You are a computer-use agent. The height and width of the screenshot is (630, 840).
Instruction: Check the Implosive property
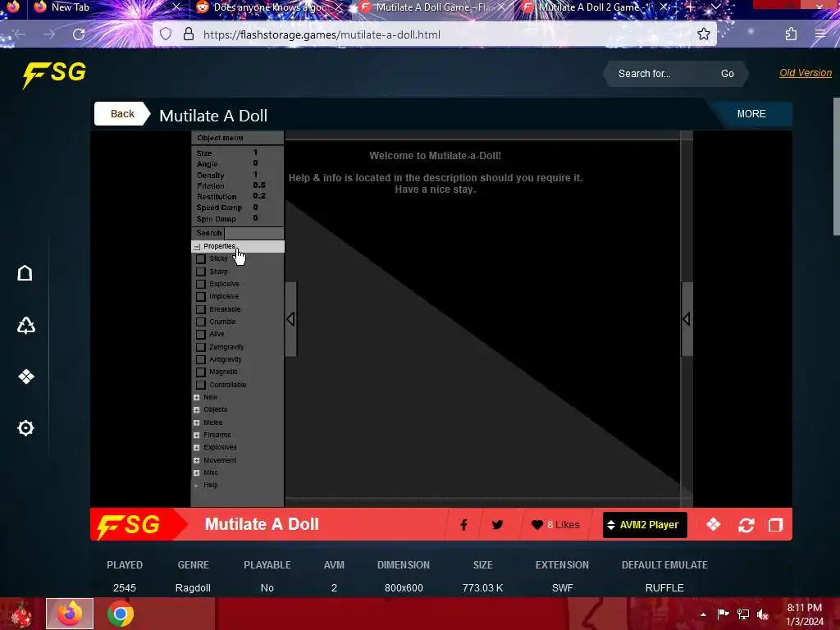(201, 296)
